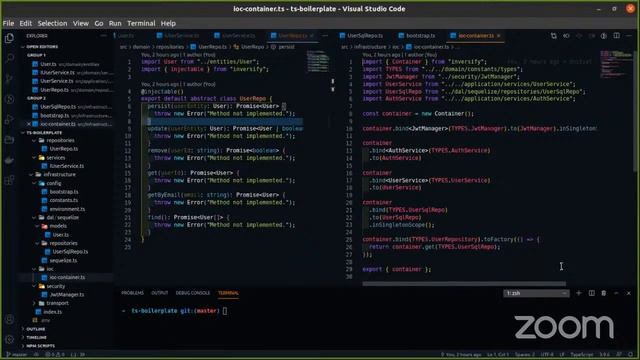The height and width of the screenshot is (360, 640).
Task: Open JwtManager.ts in the file tree
Action: tap(67, 295)
